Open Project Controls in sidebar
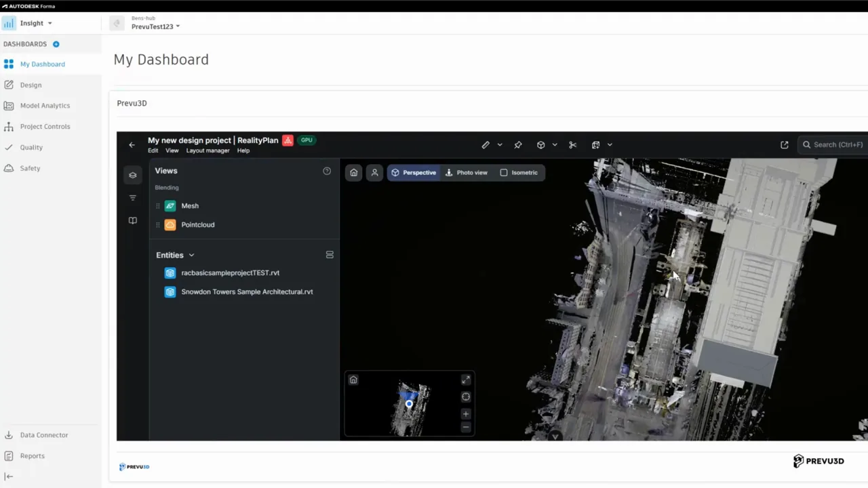 click(x=51, y=127)
